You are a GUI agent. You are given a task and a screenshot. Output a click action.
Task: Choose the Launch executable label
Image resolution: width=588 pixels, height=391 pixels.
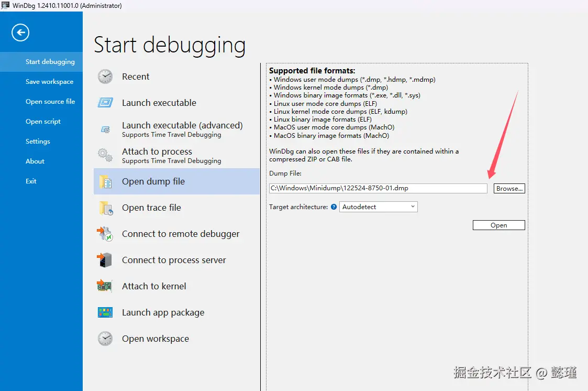coord(159,103)
